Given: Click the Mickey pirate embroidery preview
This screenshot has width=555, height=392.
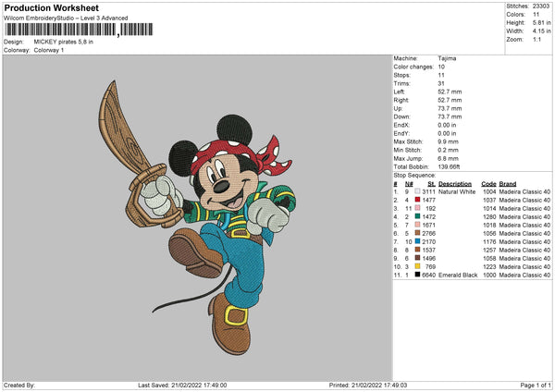Looking at the screenshot, I should (197, 217).
